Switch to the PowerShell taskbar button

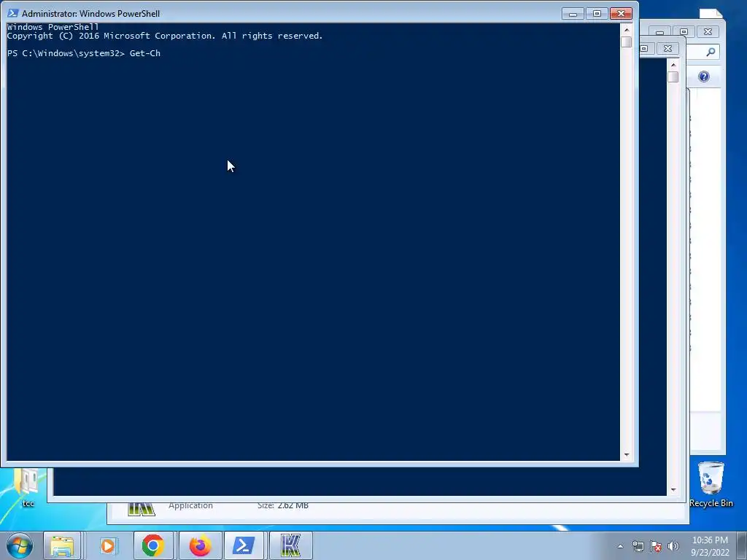(244, 545)
